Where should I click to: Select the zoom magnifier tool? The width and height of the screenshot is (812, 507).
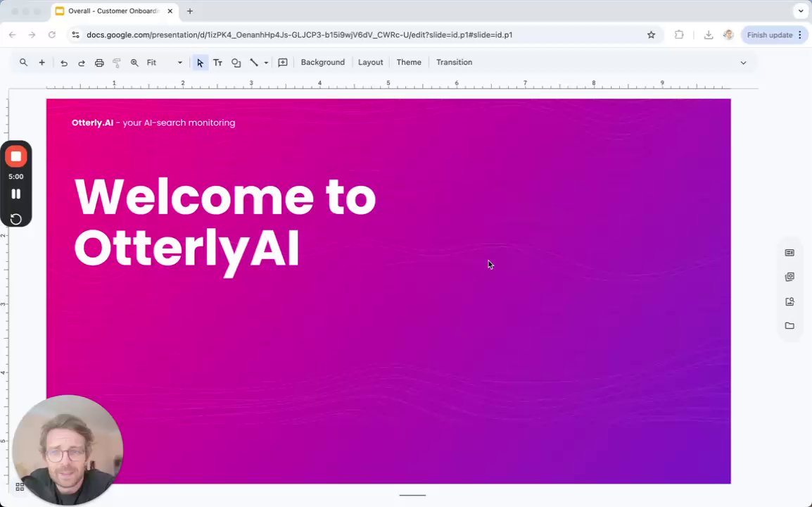tap(134, 63)
